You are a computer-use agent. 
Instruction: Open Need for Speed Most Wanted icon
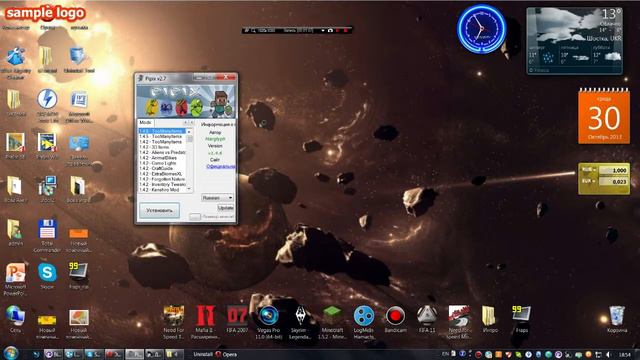[459, 322]
